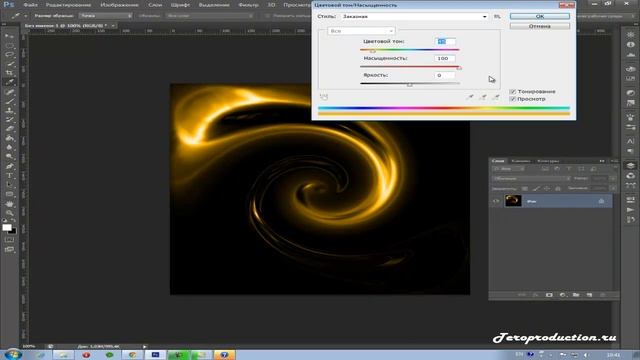640x360 pixels.
Task: Select the Clone Stamp tool
Action: point(9,110)
